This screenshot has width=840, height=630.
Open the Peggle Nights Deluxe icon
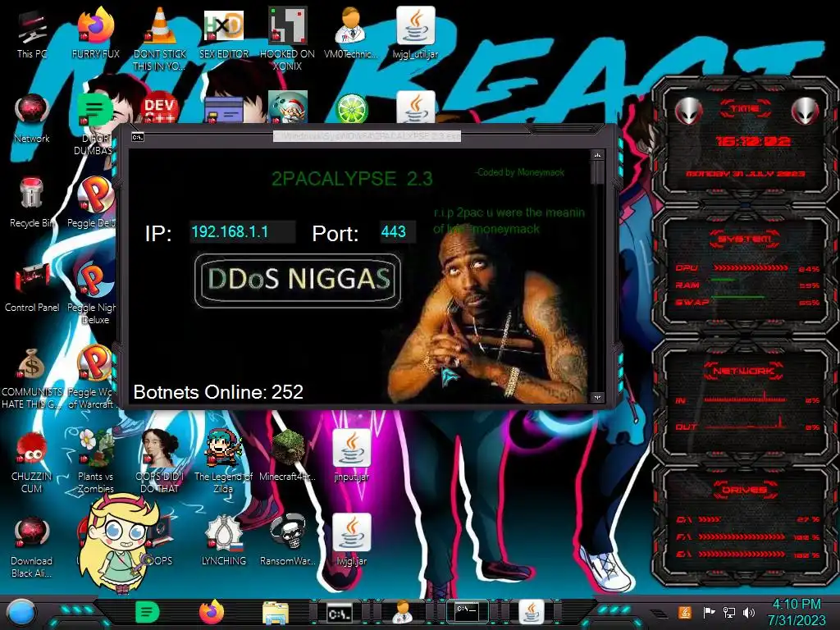click(92, 294)
